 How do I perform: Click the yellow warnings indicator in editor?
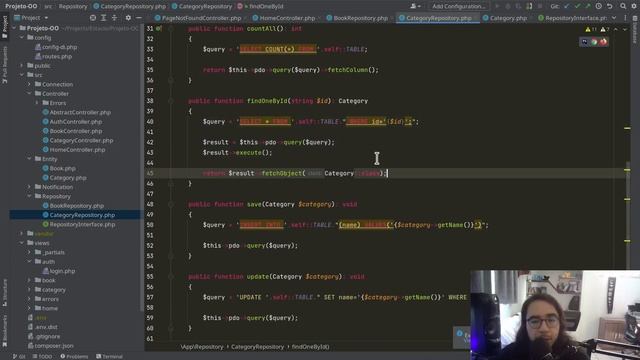click(591, 29)
